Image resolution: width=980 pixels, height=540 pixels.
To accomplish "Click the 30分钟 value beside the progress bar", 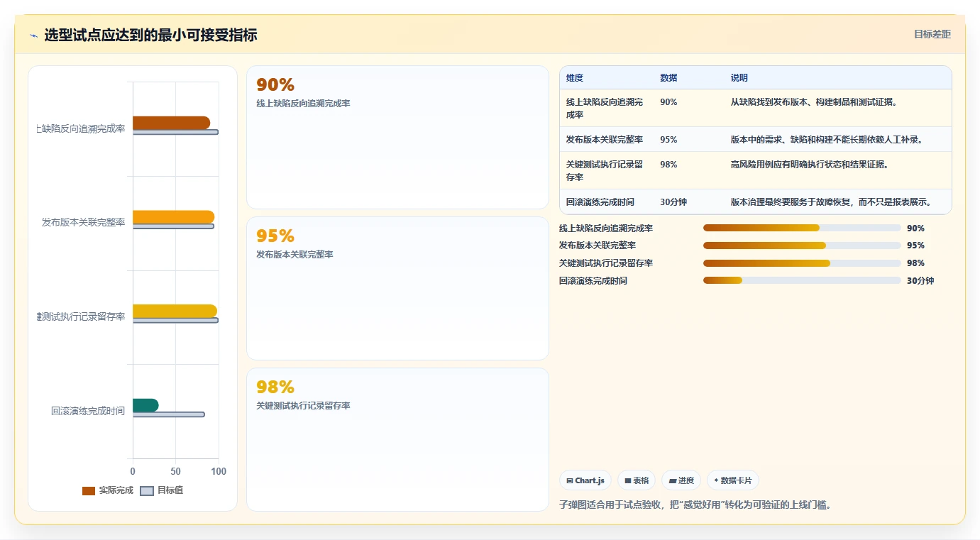I will tap(920, 280).
